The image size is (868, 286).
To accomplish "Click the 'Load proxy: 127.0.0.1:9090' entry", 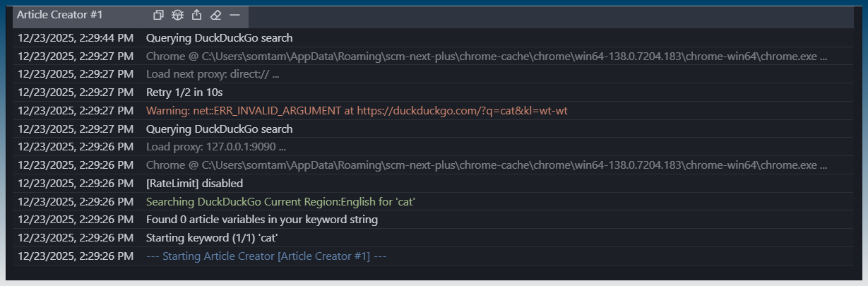I will [215, 147].
